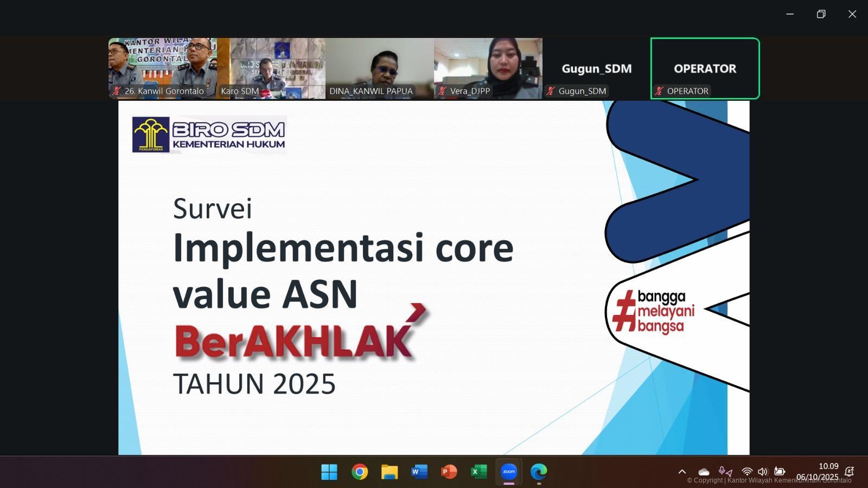Open Google Chrome from the taskbar

[x=359, y=472]
